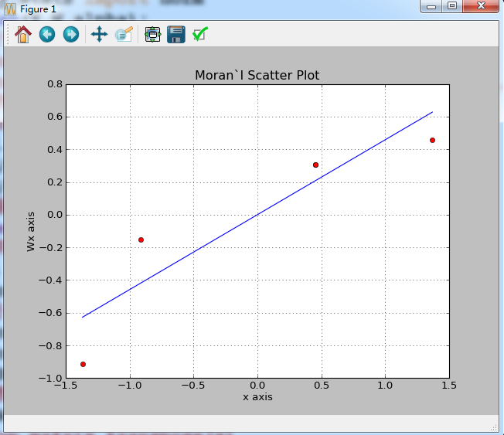Reset the plot to the original Home view
Screen dimensions: 504x435
pos(23,34)
